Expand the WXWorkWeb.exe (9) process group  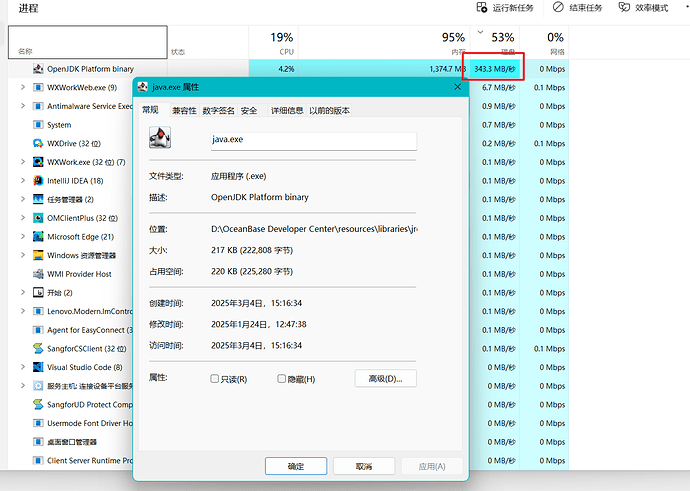pyautogui.click(x=23, y=87)
